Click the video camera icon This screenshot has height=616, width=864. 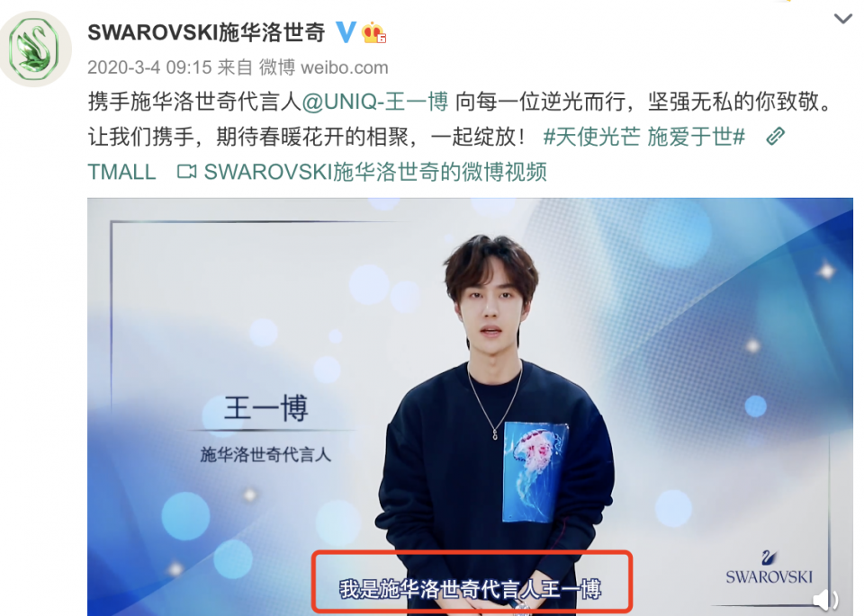click(187, 172)
